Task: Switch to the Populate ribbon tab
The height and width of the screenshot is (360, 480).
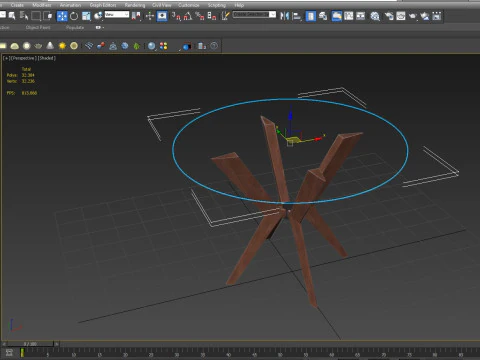Action: 75,27
